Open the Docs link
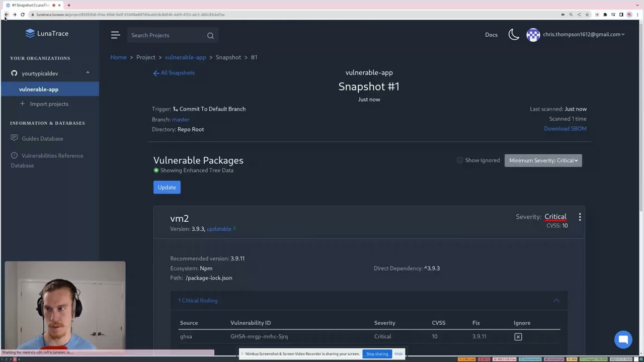 [491, 35]
